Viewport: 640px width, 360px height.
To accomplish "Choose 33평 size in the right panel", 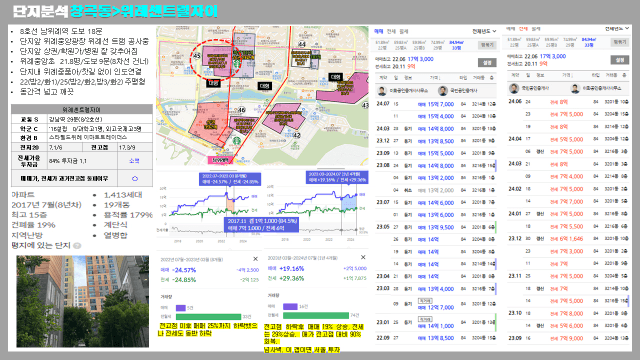I will (x=589, y=42).
